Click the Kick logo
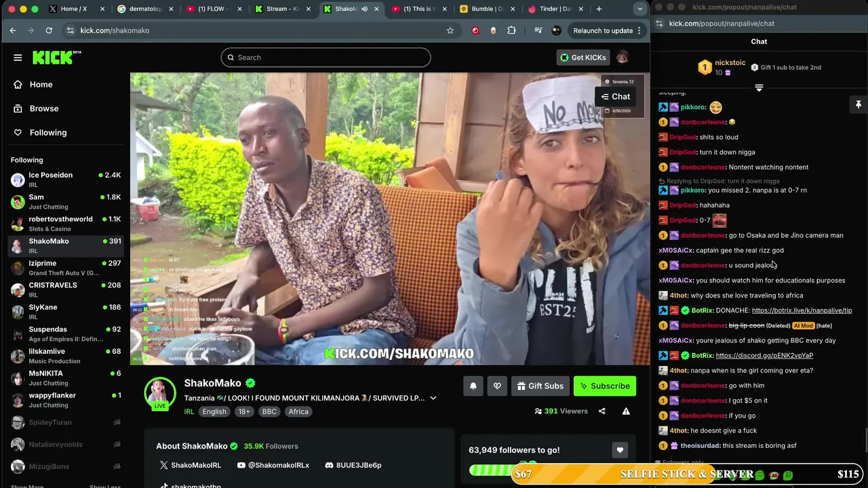Image resolution: width=868 pixels, height=488 pixels. (x=56, y=58)
